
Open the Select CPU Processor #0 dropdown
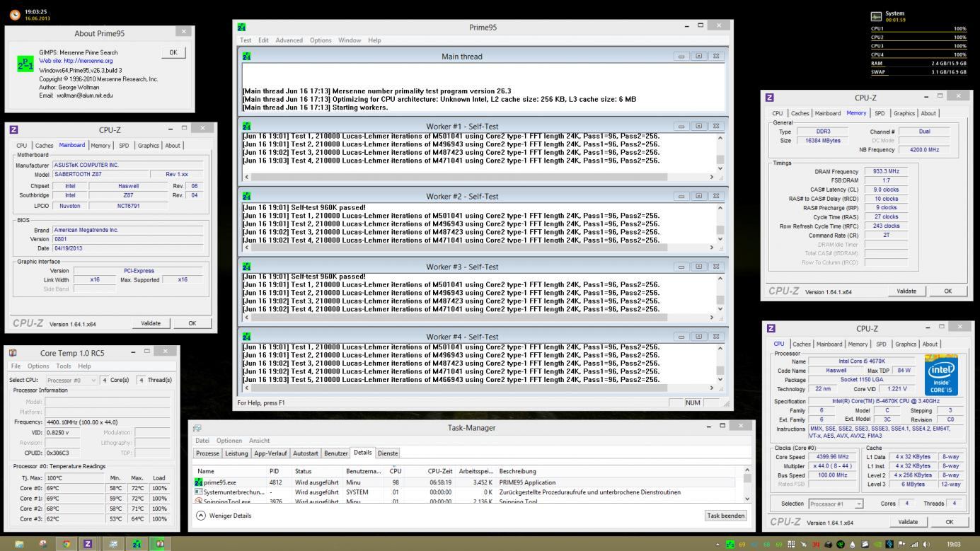point(72,380)
